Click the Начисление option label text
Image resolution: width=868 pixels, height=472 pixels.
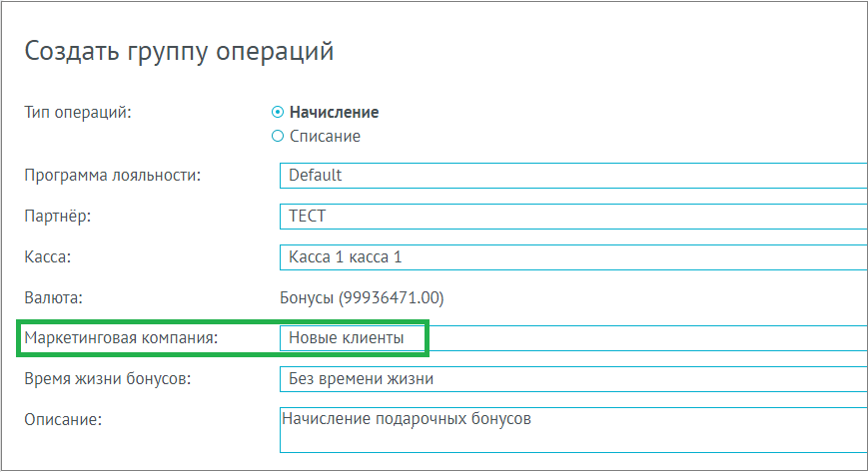click(x=334, y=113)
